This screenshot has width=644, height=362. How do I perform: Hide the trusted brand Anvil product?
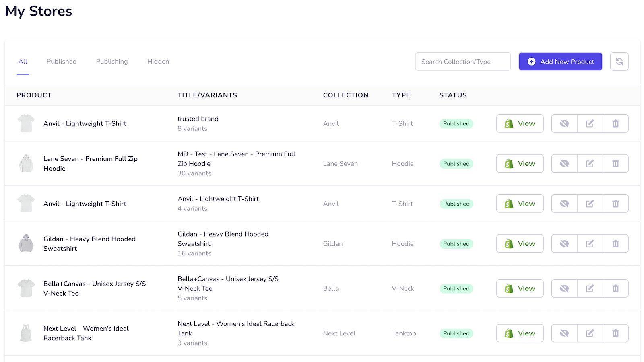tap(564, 123)
